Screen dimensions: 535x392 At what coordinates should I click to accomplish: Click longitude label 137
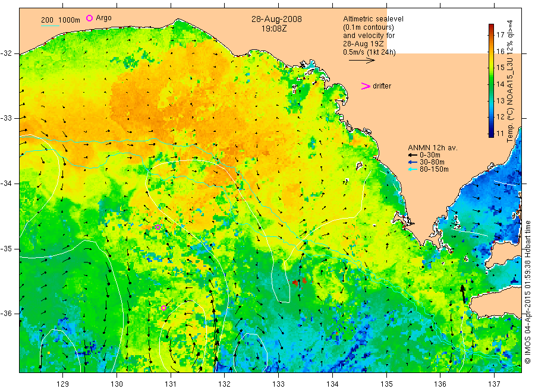coord(494,384)
